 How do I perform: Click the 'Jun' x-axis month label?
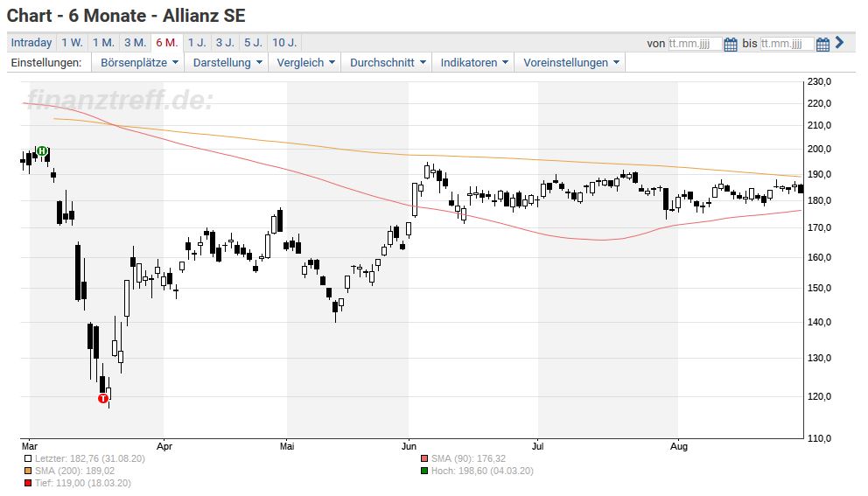(x=409, y=446)
